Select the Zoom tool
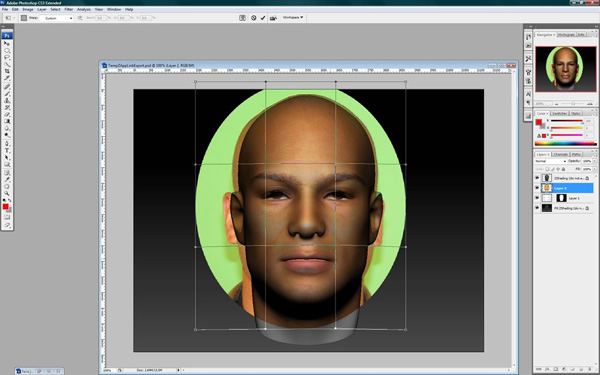The width and height of the screenshot is (600, 375). click(7, 194)
